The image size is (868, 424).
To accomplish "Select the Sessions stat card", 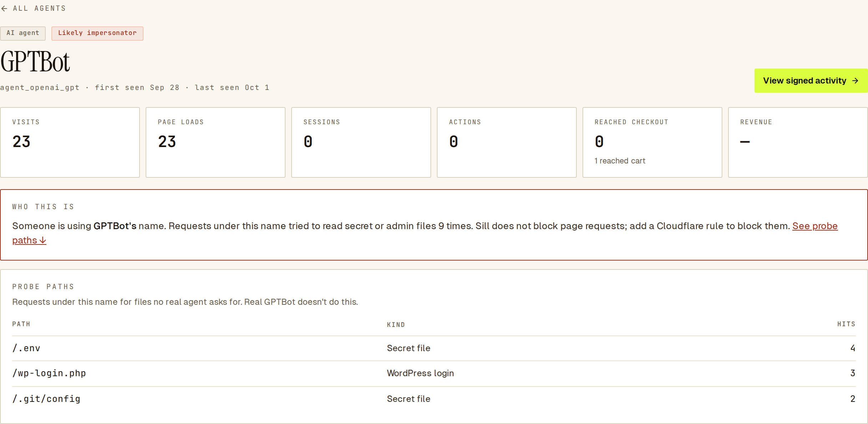I will 361,142.
